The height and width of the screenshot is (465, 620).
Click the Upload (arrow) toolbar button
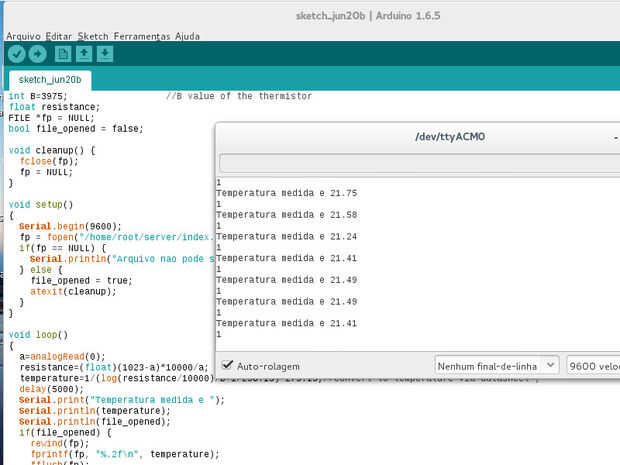pos(38,54)
